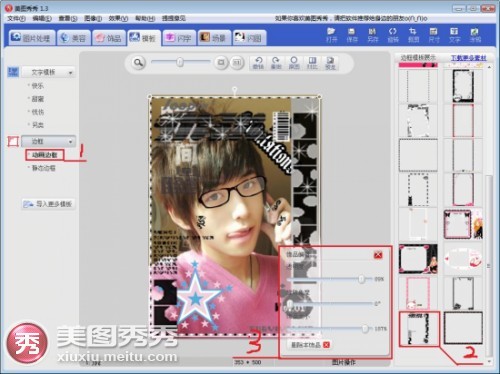Click the 保存 (save) toolbar icon
The height and width of the screenshot is (374, 500).
(x=352, y=35)
